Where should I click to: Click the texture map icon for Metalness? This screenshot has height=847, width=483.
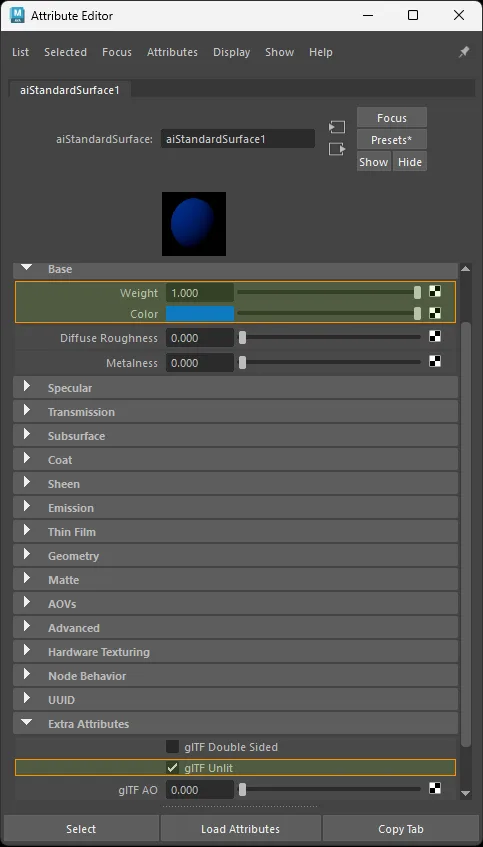434,361
